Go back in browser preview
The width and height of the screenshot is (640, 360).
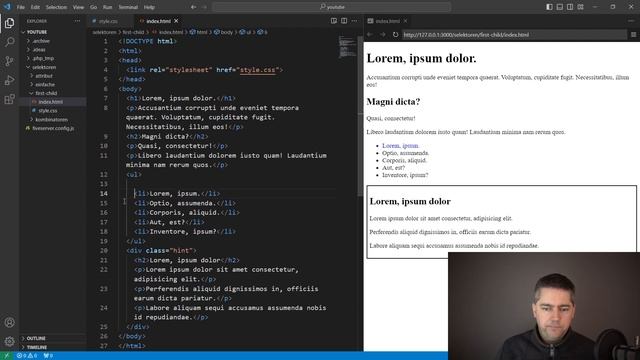tap(370, 35)
